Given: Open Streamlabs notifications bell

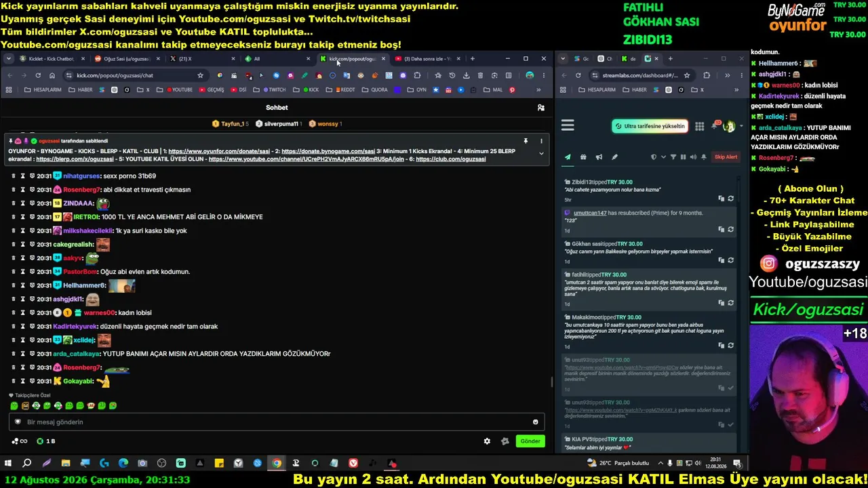Looking at the screenshot, I should 715,125.
